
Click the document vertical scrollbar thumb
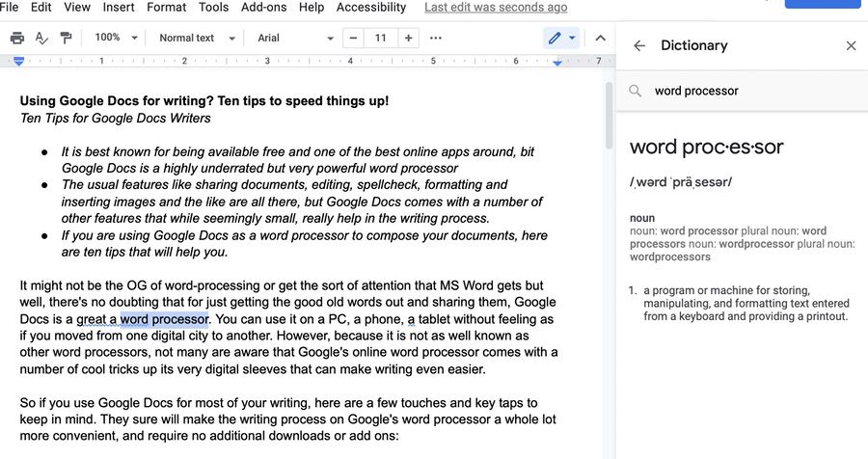point(609,115)
